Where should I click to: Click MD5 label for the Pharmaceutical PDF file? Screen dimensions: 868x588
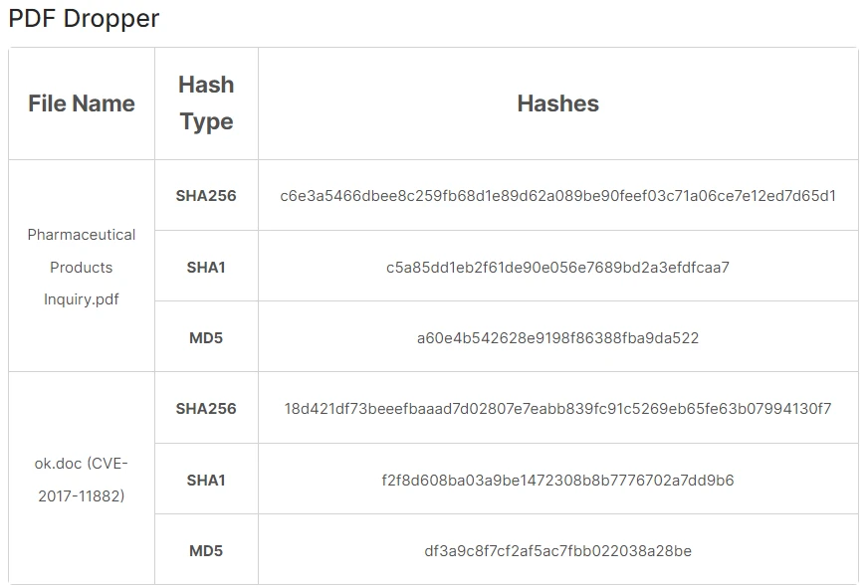[x=206, y=338]
